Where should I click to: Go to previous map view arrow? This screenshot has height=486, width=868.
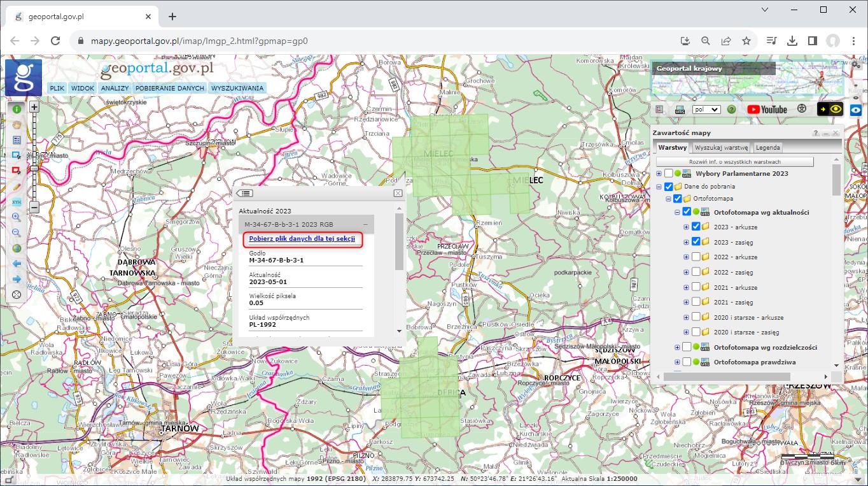17,264
